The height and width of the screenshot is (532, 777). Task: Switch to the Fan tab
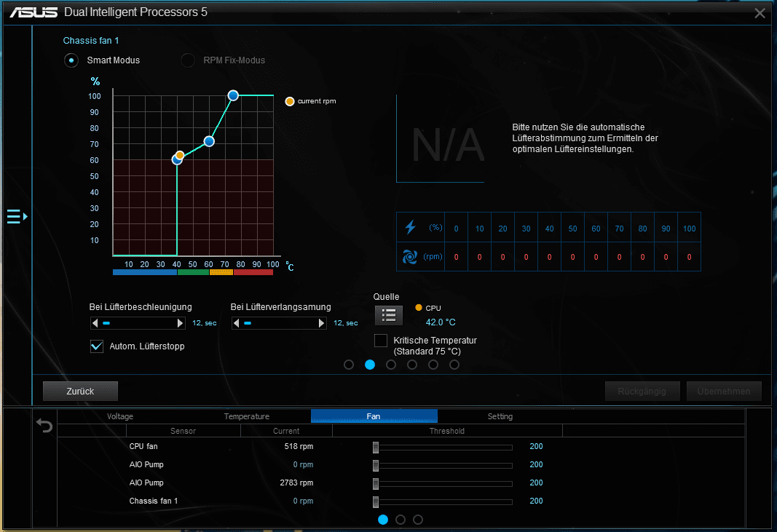[x=374, y=416]
